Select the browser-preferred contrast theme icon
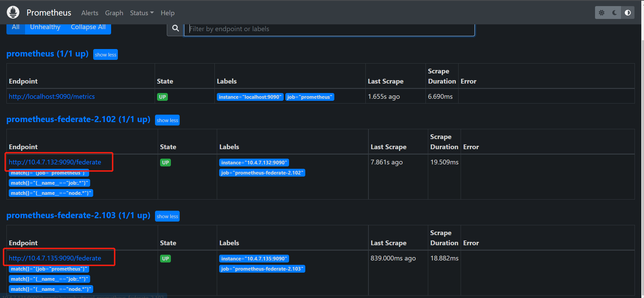This screenshot has height=298, width=644. tap(628, 13)
